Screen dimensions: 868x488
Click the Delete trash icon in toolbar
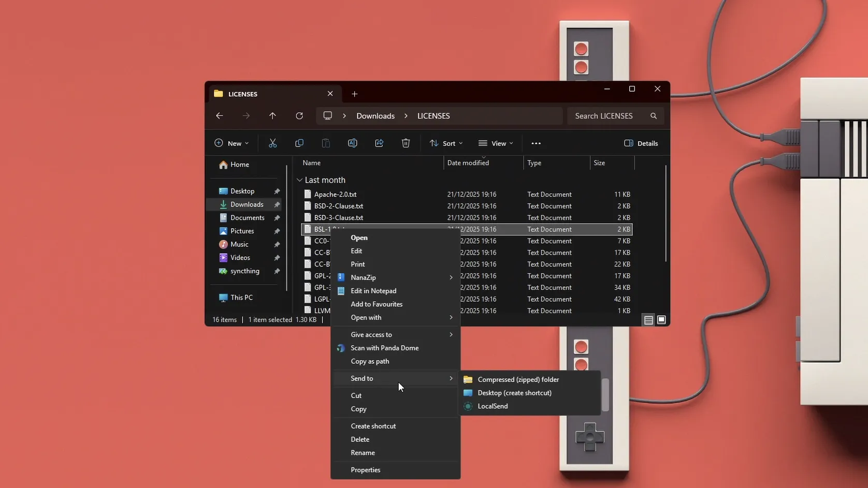pos(406,143)
